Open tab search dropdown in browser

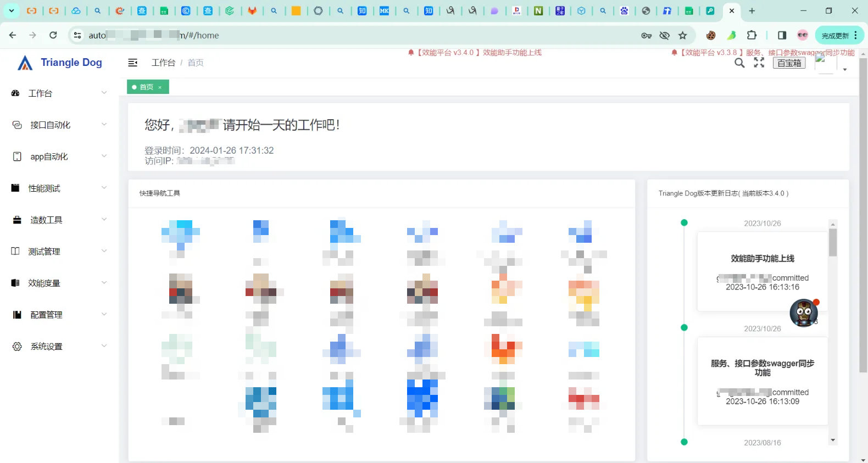click(11, 10)
